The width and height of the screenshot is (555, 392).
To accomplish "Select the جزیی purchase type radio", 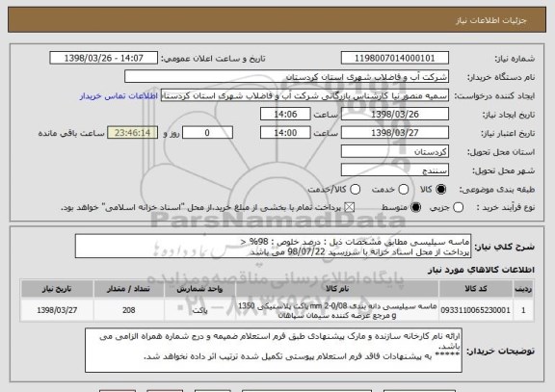I will point(458,208).
